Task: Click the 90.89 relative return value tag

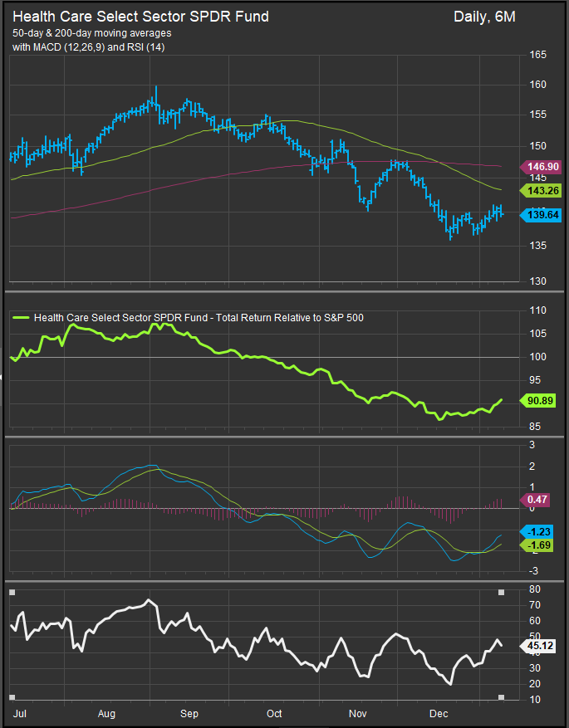Action: click(x=538, y=400)
